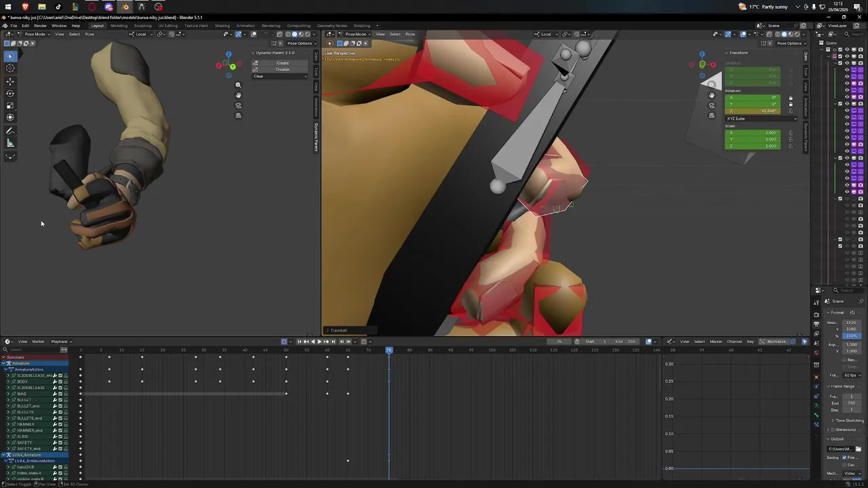The height and width of the screenshot is (488, 868).
Task: Collapse the ArmatureAction channel
Action: (x=6, y=369)
